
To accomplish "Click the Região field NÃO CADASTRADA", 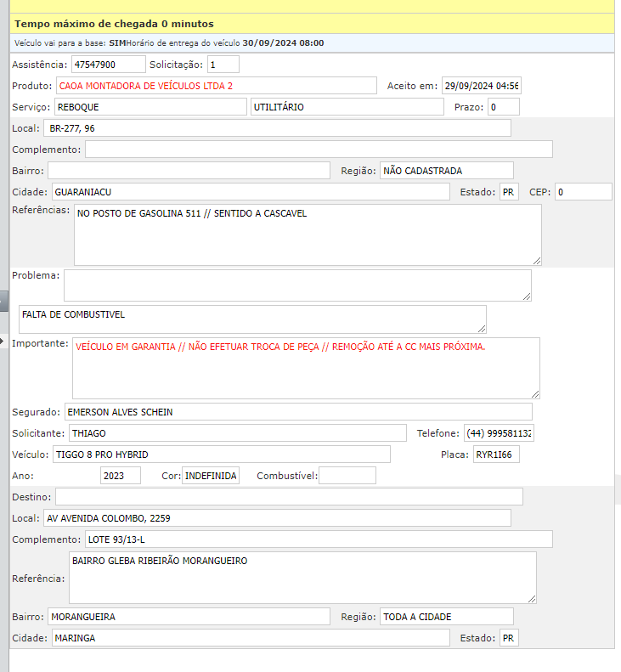I will [447, 171].
